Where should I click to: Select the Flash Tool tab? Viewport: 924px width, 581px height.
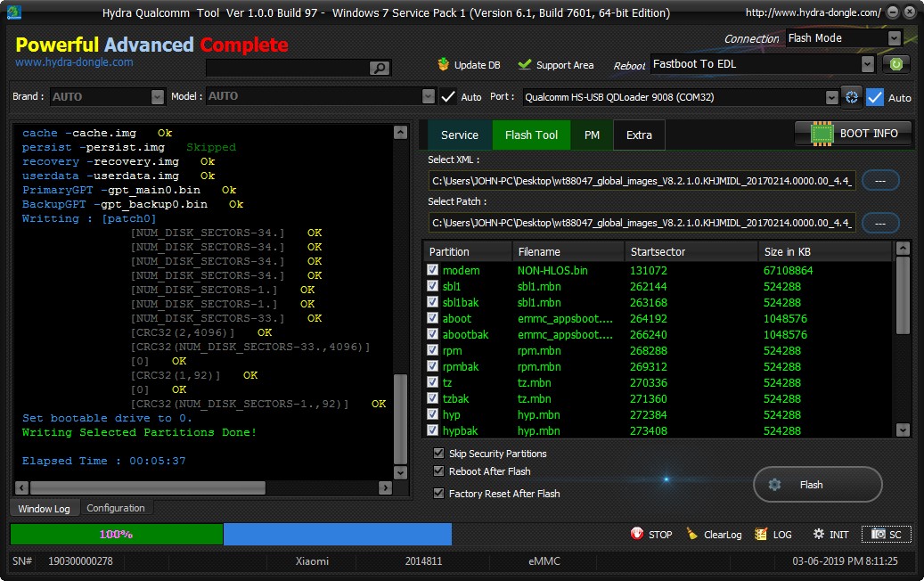[531, 135]
